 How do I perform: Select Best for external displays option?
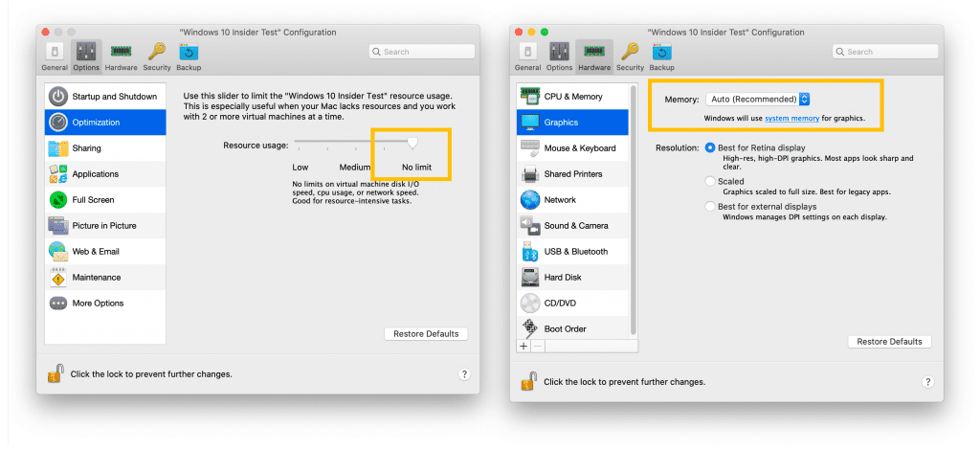710,207
